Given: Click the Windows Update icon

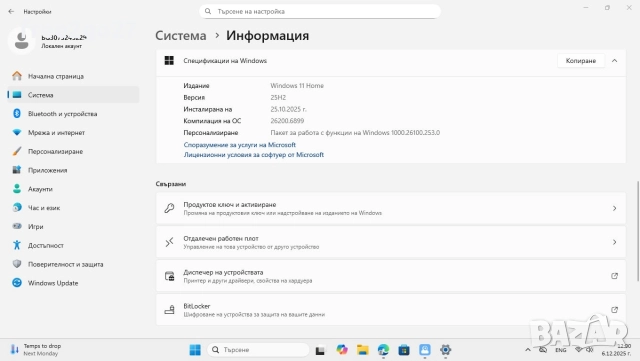Looking at the screenshot, I should click(x=17, y=283).
